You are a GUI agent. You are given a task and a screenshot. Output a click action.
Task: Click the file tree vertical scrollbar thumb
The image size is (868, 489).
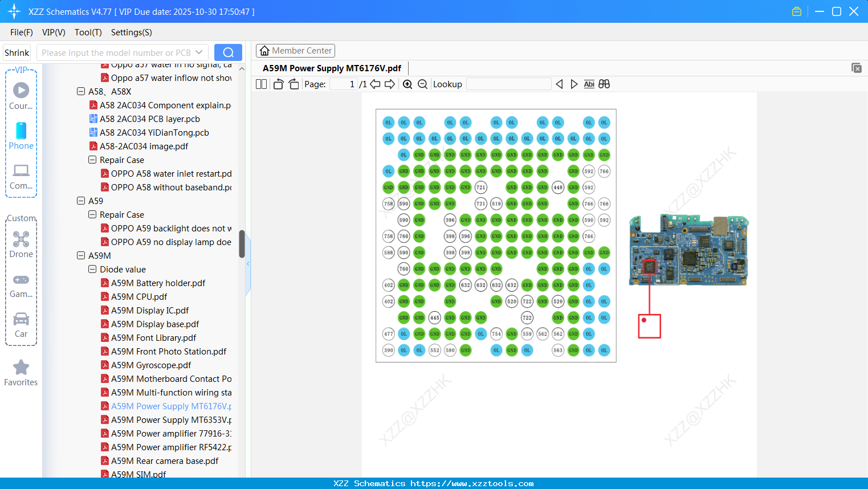pos(242,244)
